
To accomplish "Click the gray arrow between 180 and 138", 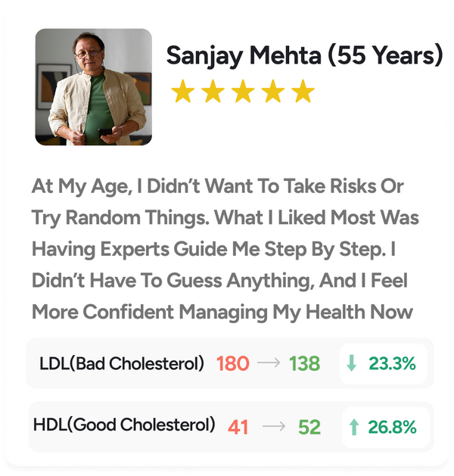I will [269, 362].
